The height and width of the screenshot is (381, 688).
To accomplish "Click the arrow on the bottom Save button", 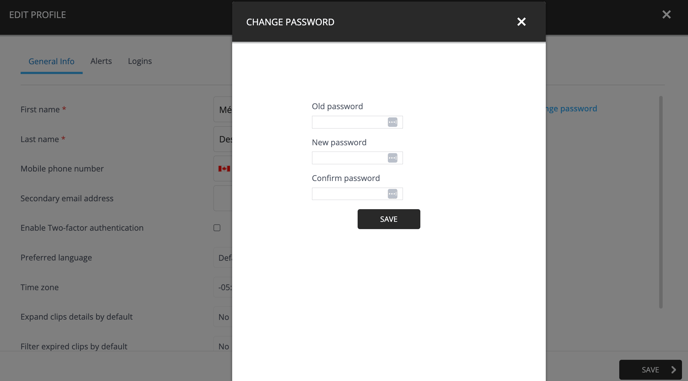I will [x=674, y=370].
